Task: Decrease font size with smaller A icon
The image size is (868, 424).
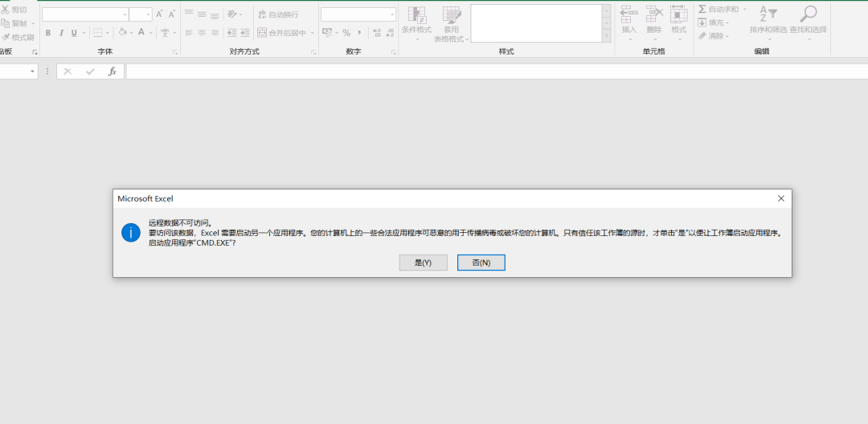Action: pyautogui.click(x=172, y=14)
